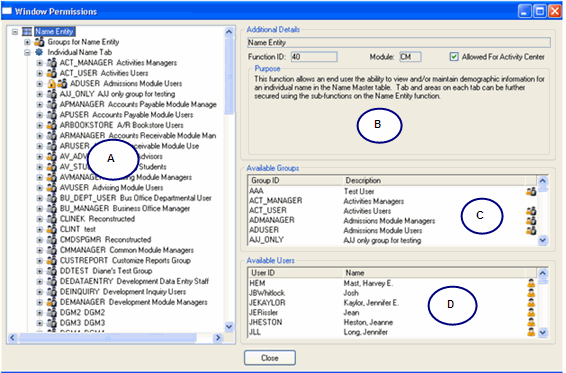
Task: Click the user icon in the HEM row
Action: pos(531,283)
